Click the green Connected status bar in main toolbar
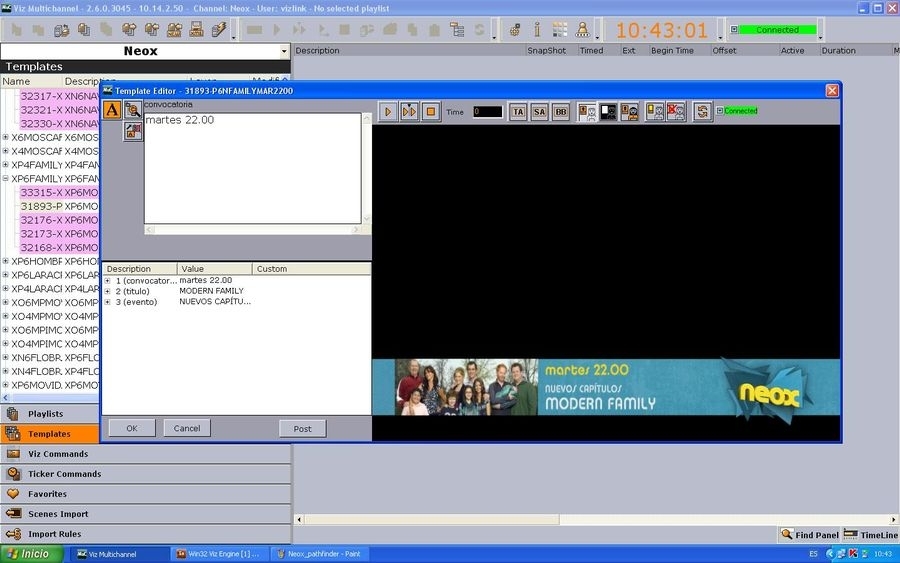900x563 pixels. 777,30
